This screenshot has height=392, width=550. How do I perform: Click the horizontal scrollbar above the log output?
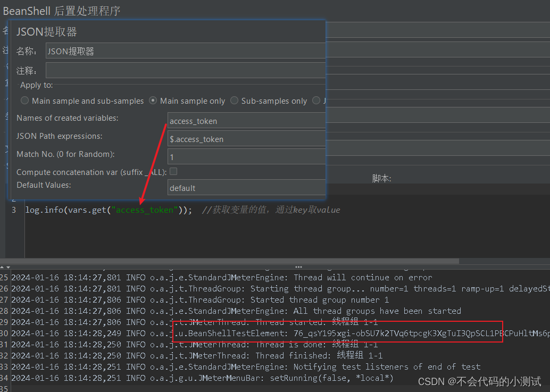(229, 260)
